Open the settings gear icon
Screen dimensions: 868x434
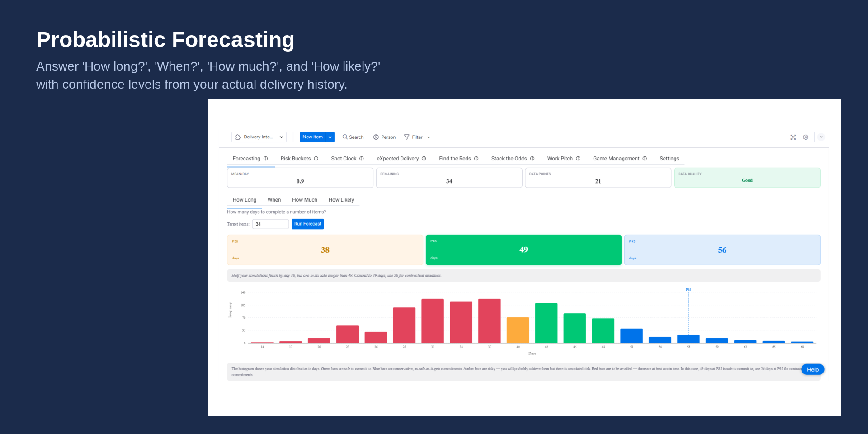[x=806, y=137]
